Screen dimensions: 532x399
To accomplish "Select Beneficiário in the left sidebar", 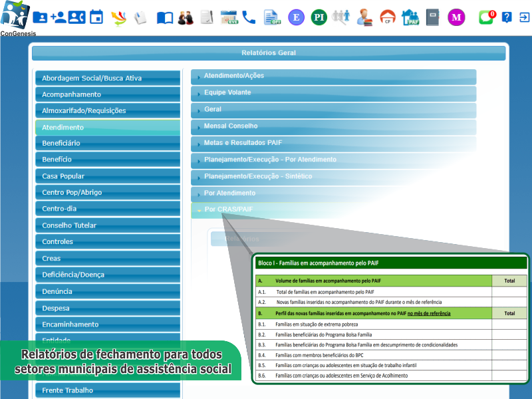I will click(108, 144).
